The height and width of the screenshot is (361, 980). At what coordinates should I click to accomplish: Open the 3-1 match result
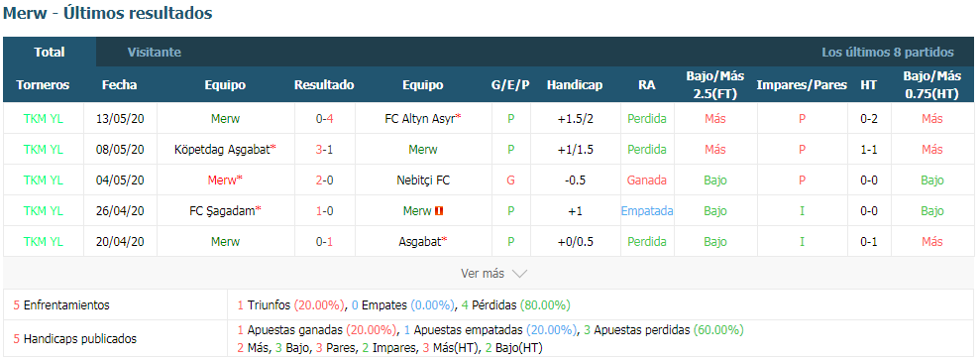tap(324, 149)
